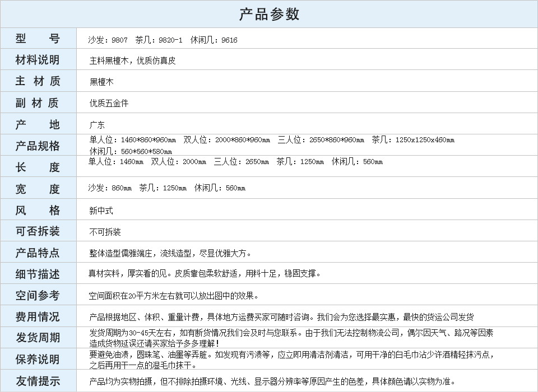Image resolution: width=538 pixels, height=392 pixels.
Task: Click the 友情提示 row label
Action: (38, 381)
